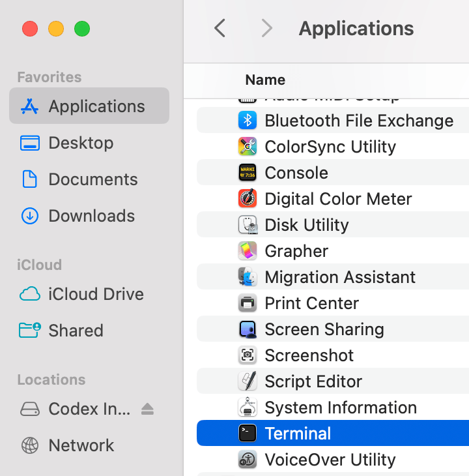Screen dimensions: 469x476
Task: Click the Disk Utility icon
Action: (248, 225)
